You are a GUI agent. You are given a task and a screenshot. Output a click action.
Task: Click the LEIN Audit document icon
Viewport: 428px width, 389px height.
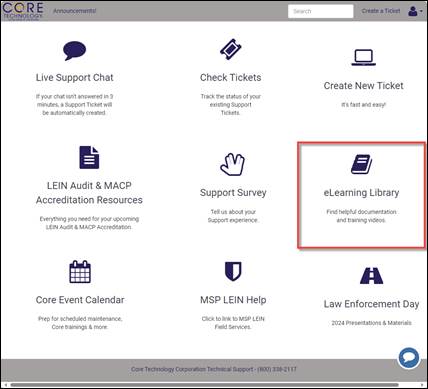coord(89,157)
